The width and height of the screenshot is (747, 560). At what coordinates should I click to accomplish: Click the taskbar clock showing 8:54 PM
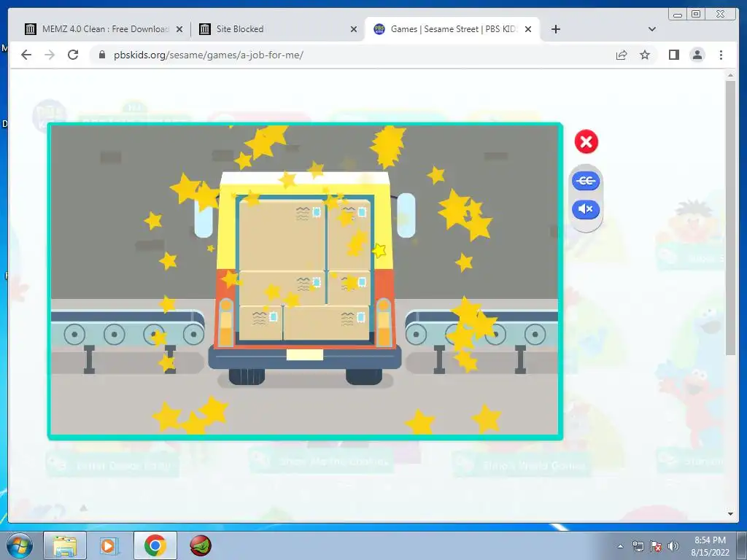(x=710, y=546)
